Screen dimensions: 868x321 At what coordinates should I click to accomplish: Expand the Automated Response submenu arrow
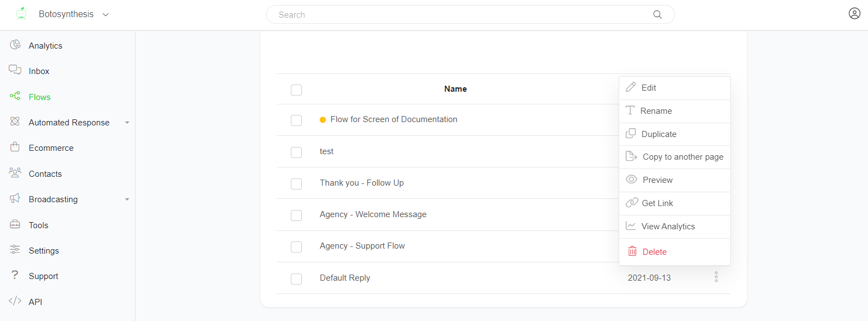pyautogui.click(x=127, y=123)
